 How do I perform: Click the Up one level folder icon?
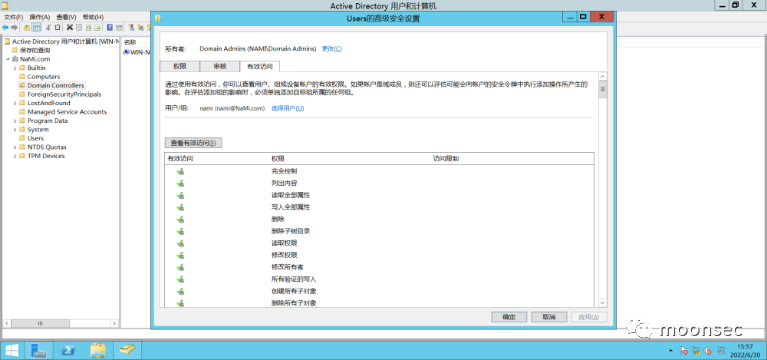point(27,27)
